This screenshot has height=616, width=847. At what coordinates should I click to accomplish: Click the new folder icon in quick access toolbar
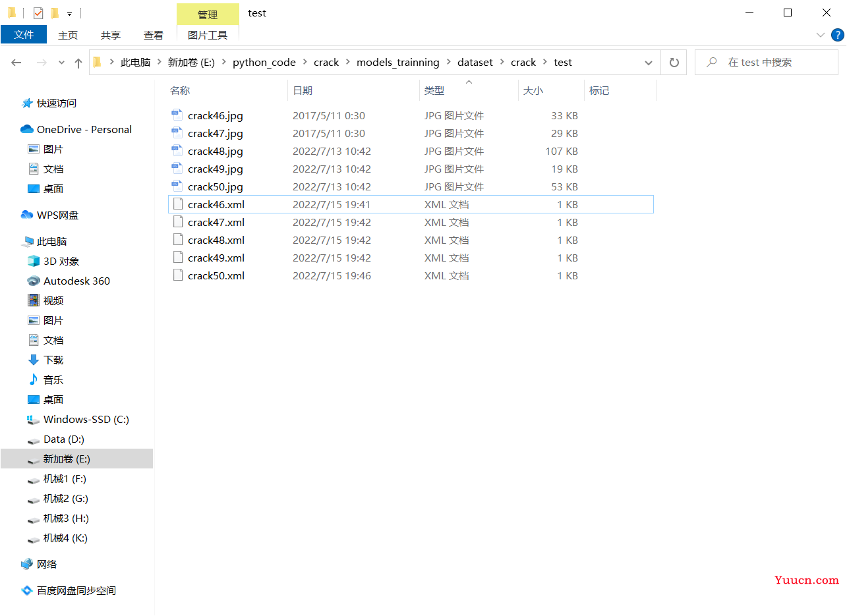click(55, 13)
